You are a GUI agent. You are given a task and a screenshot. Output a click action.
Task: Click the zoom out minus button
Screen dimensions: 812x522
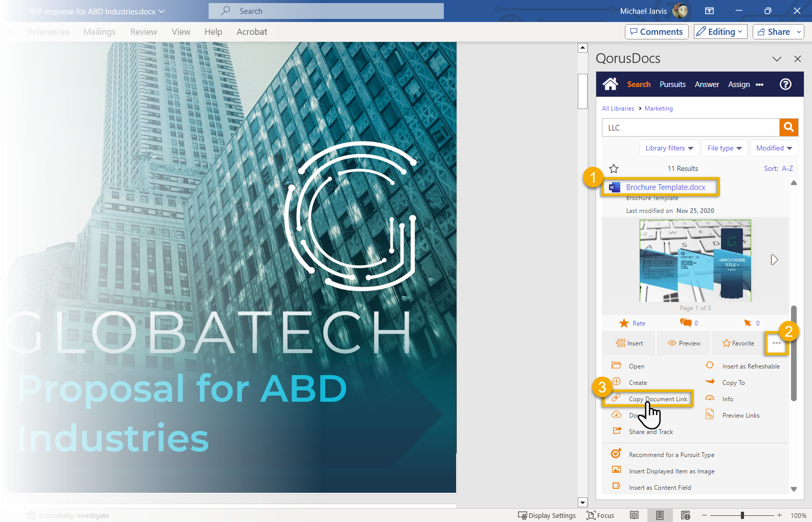704,515
